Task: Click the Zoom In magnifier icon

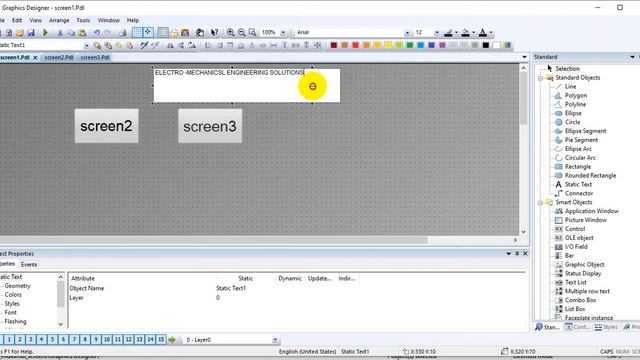Action: pyautogui.click(x=231, y=33)
